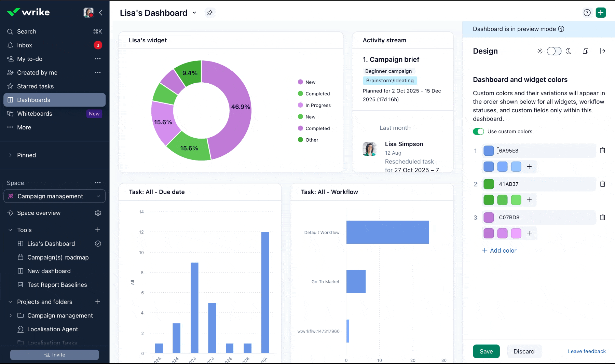615x364 pixels.
Task: Delete color 2 with trash icon
Action: click(603, 184)
